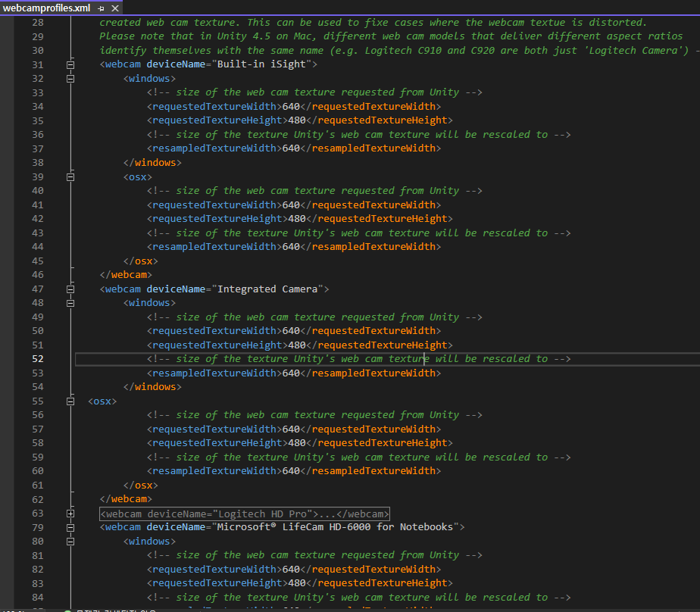Click the 640 value on line 34

pos(291,107)
